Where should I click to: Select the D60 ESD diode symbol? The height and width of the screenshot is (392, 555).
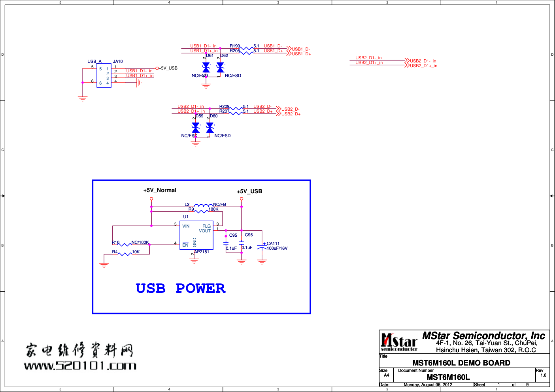(x=210, y=128)
